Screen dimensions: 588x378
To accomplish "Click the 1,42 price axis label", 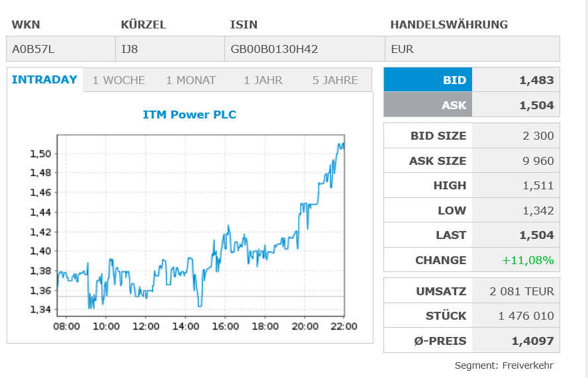I will [40, 232].
